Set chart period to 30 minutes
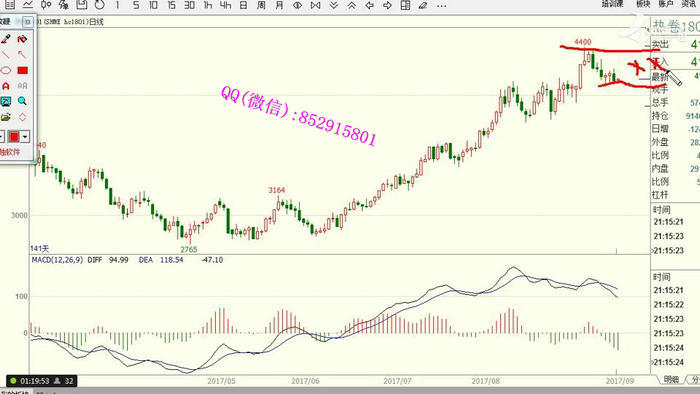This screenshot has width=700, height=394. click(x=189, y=5)
